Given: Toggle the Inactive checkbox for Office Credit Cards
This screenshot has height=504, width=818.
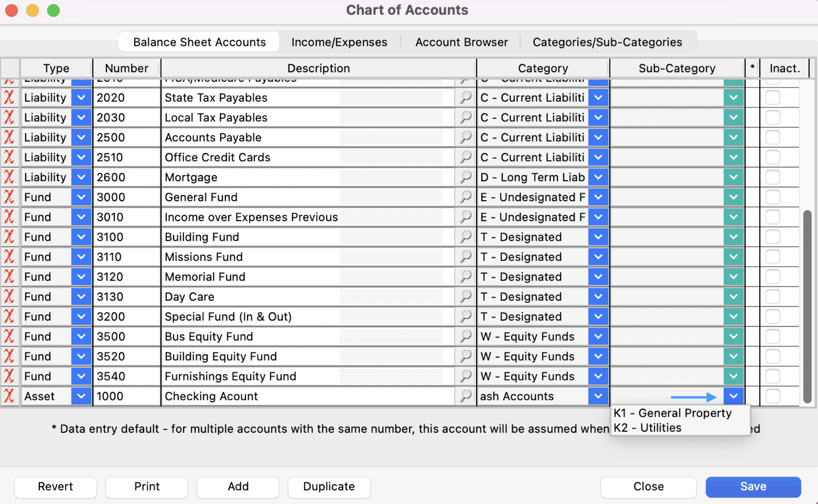Looking at the screenshot, I should click(x=772, y=157).
